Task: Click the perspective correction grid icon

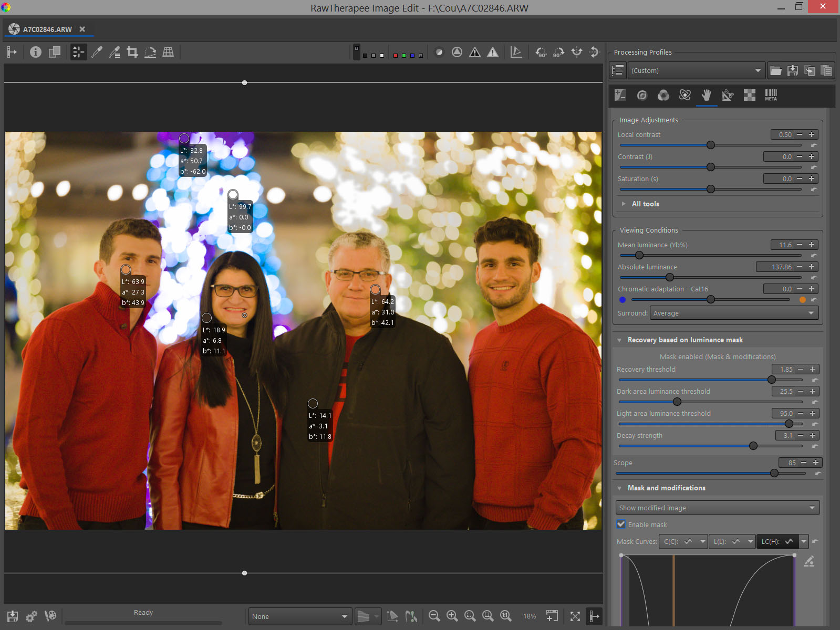Action: tap(168, 52)
